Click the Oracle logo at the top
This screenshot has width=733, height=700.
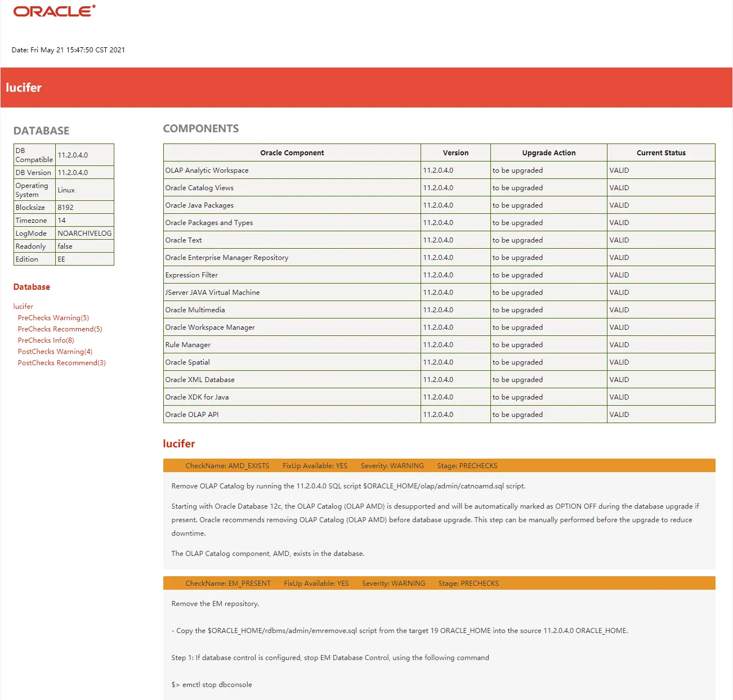click(x=52, y=11)
